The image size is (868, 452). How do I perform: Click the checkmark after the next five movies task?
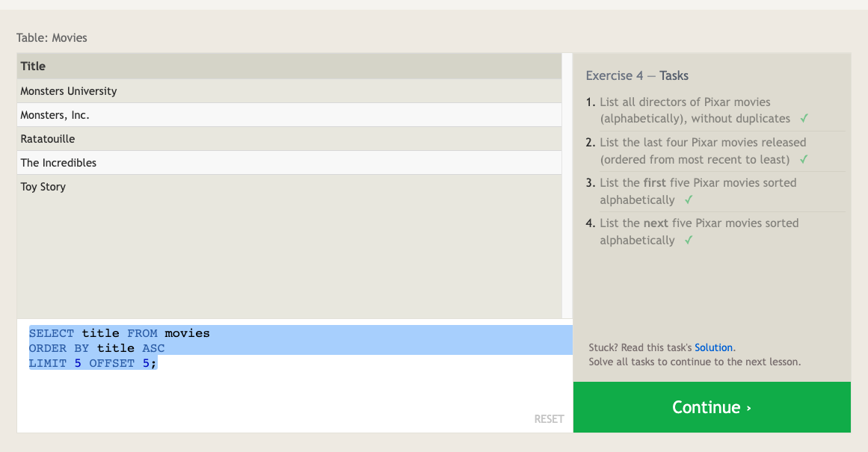point(689,241)
